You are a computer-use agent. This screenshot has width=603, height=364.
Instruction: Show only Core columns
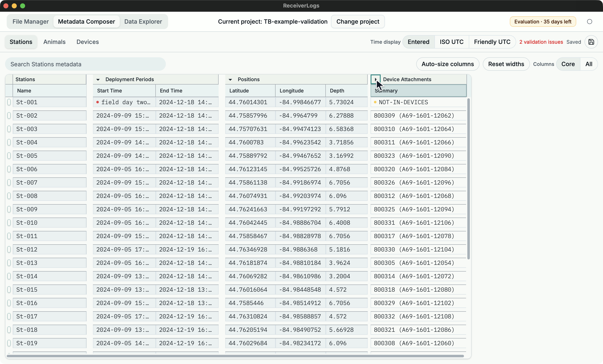(x=568, y=64)
